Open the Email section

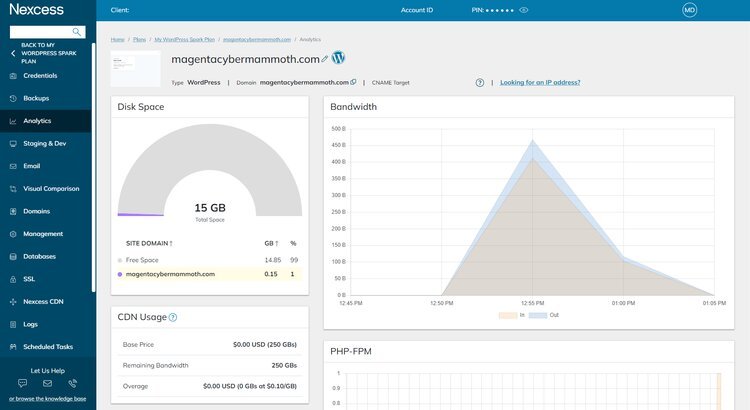(32, 166)
